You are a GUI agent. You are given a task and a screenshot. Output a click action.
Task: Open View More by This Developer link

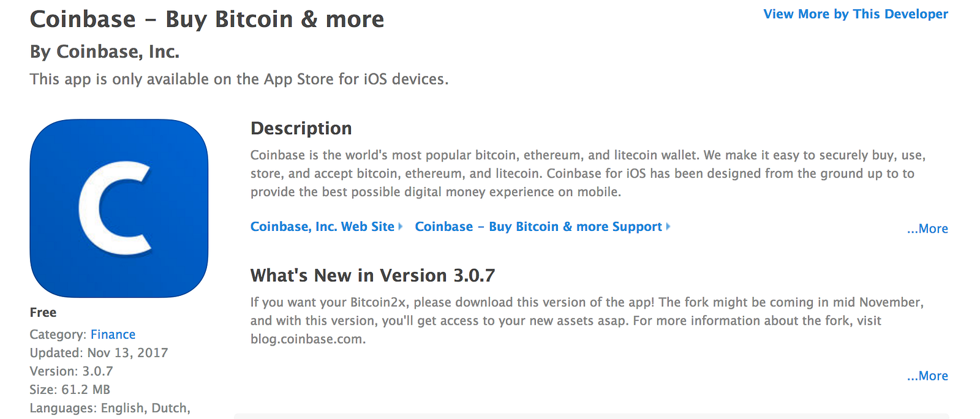[855, 14]
